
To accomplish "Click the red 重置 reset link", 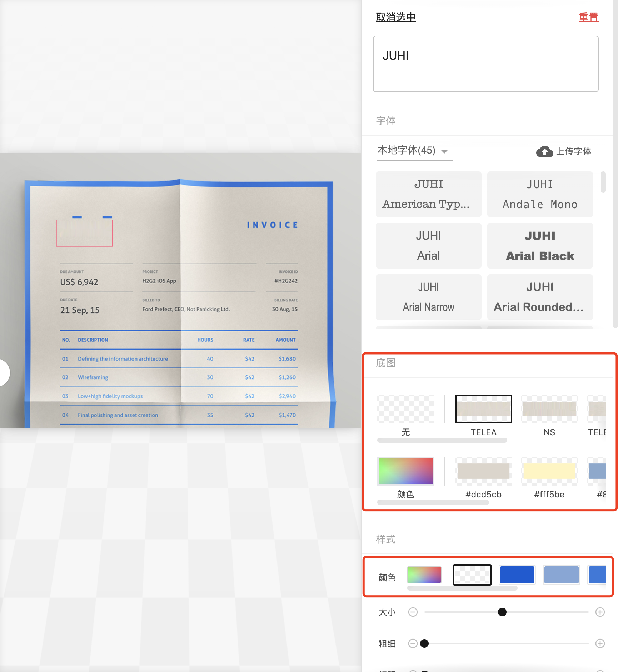I will (588, 17).
